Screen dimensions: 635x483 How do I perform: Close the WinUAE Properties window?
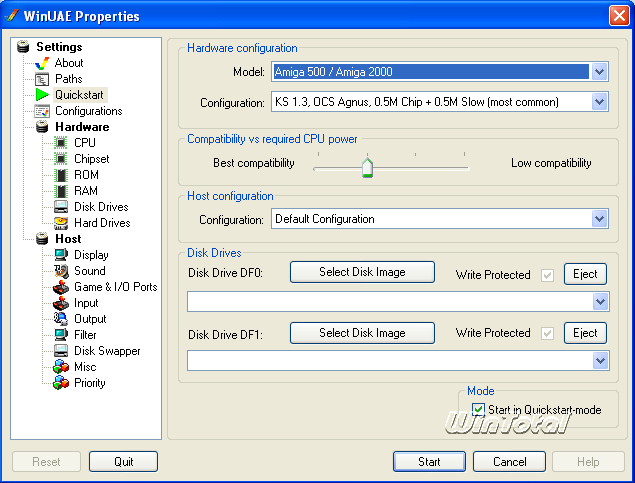tap(619, 16)
